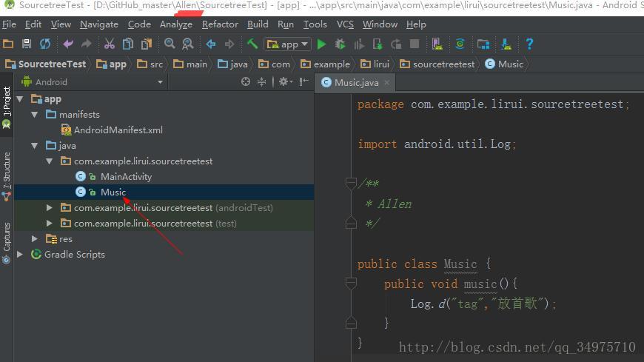Toggle the 1: Project side tool window

pos(7,107)
